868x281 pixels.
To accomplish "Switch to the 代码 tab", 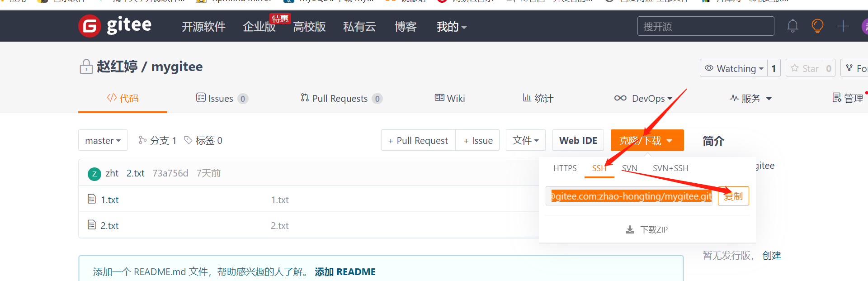I will (x=123, y=98).
